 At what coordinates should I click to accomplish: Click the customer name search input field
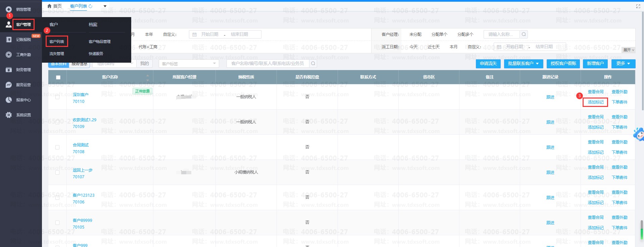click(x=267, y=63)
